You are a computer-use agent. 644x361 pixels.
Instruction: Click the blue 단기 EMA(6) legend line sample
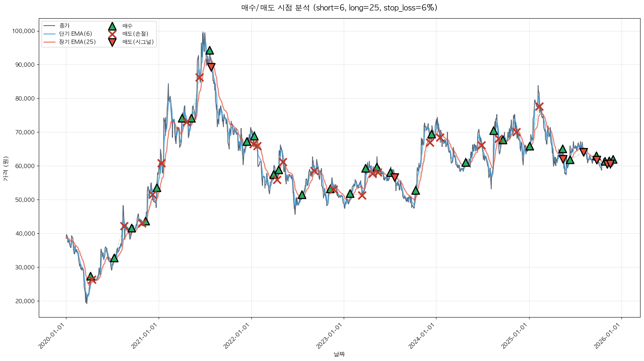50,34
